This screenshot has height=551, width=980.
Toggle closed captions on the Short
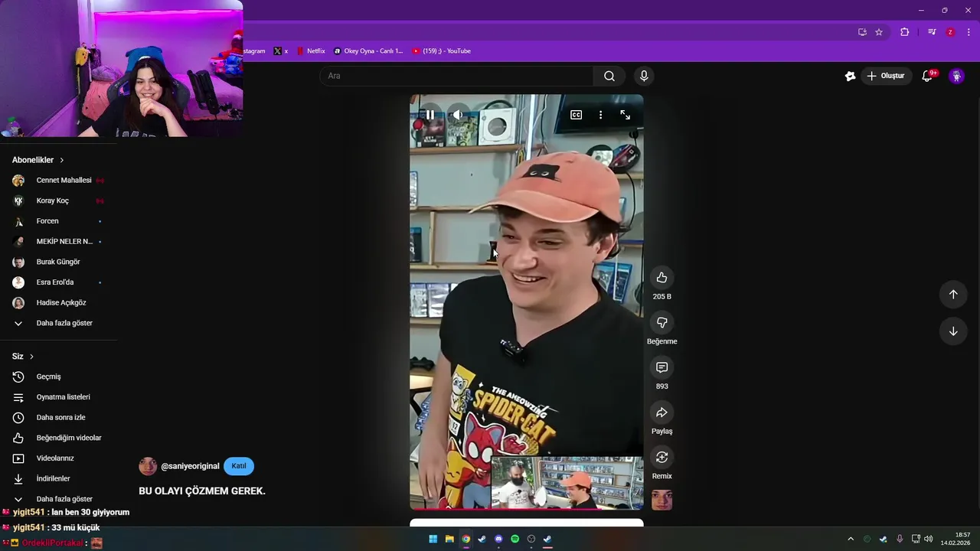tap(576, 115)
